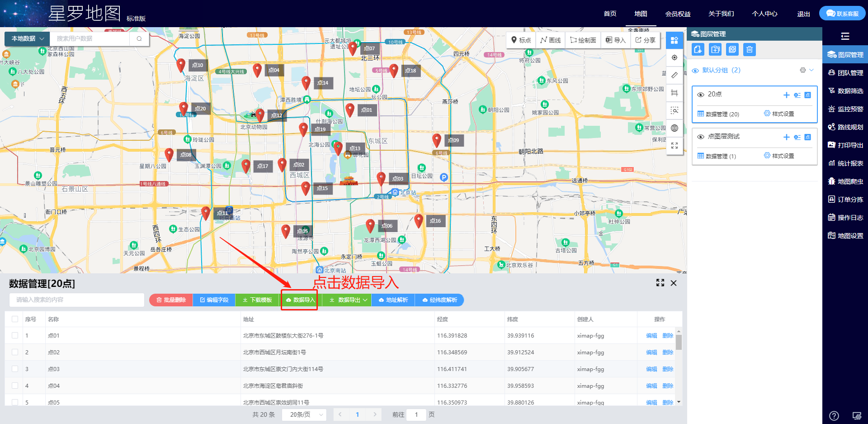Collapse the right sidebar menu icon
Viewport: 868px width, 424px height.
tap(845, 36)
